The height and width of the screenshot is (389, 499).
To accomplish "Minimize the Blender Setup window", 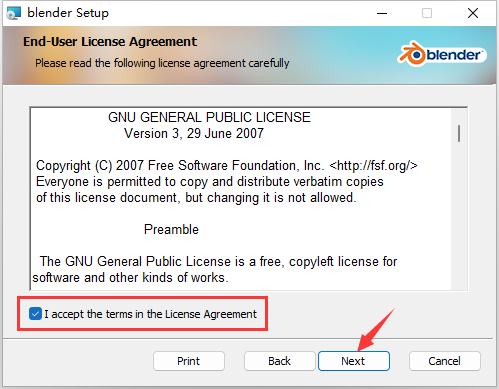I will tap(382, 13).
